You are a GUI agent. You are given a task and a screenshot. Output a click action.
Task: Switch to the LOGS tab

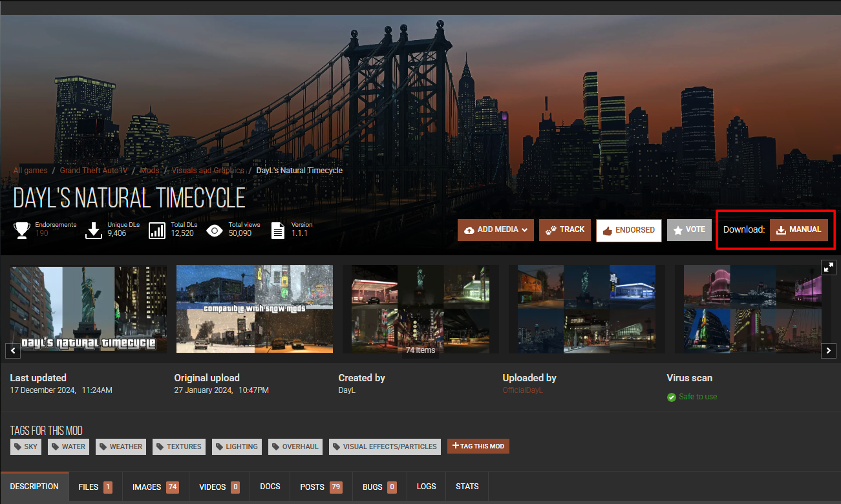click(x=427, y=487)
